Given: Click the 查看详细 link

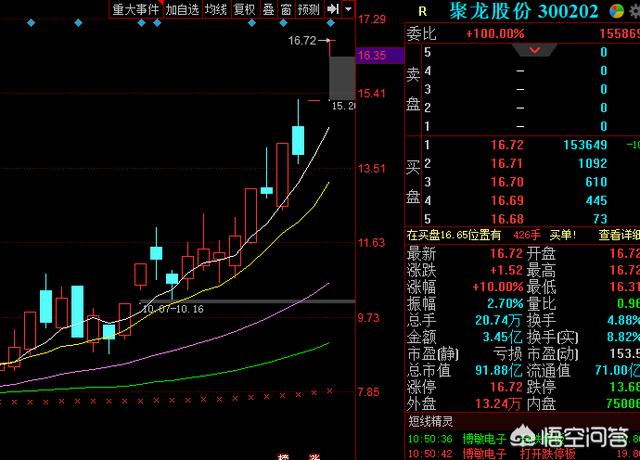Looking at the screenshot, I should (x=619, y=235).
